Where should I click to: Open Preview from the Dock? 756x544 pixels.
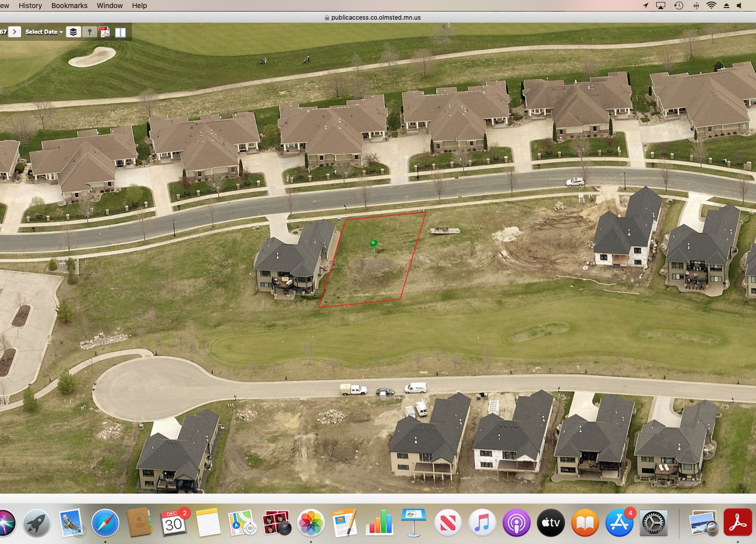pos(704,523)
